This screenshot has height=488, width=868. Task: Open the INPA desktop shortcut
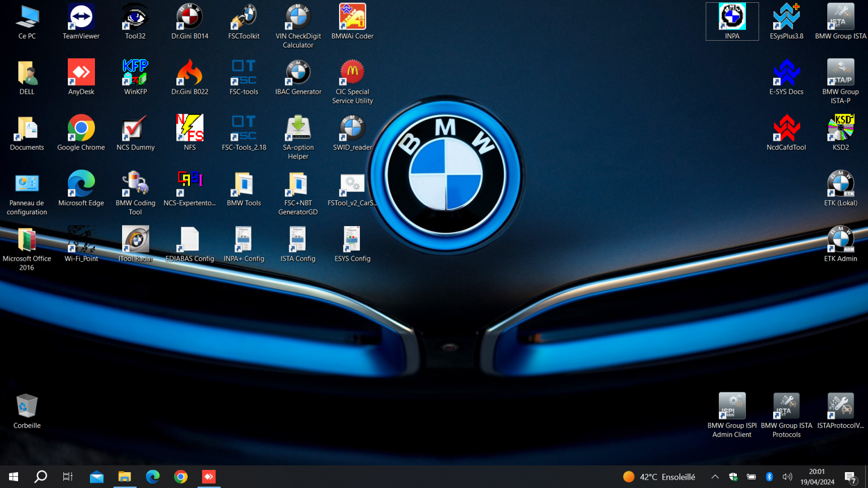(732, 21)
